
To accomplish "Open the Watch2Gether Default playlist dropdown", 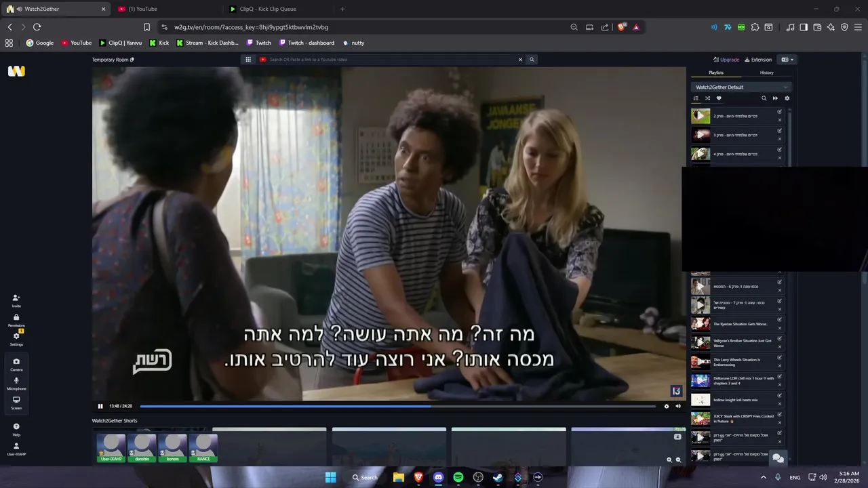I will (741, 87).
